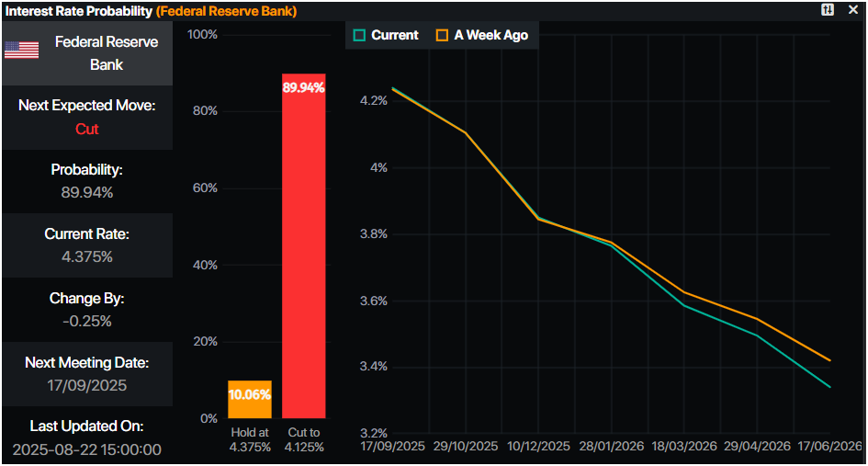Select the Federal Reserve Bank header
Screen dimensions: 868x466
pos(87,53)
